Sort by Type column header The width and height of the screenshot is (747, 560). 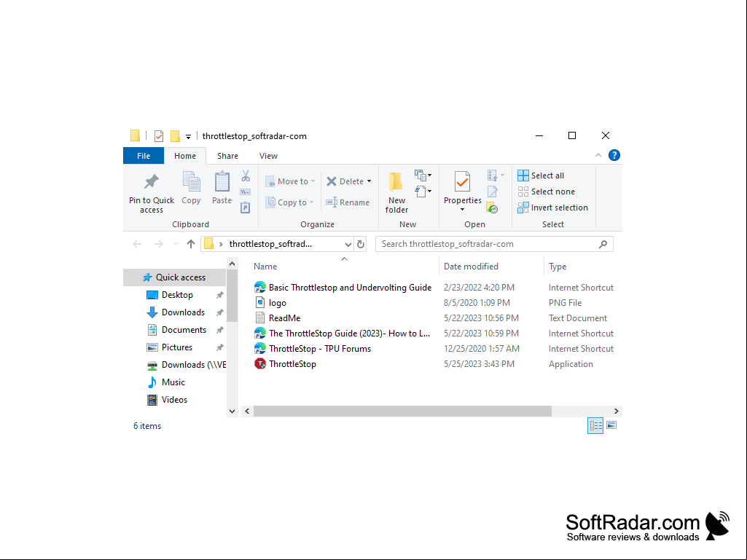[558, 267]
